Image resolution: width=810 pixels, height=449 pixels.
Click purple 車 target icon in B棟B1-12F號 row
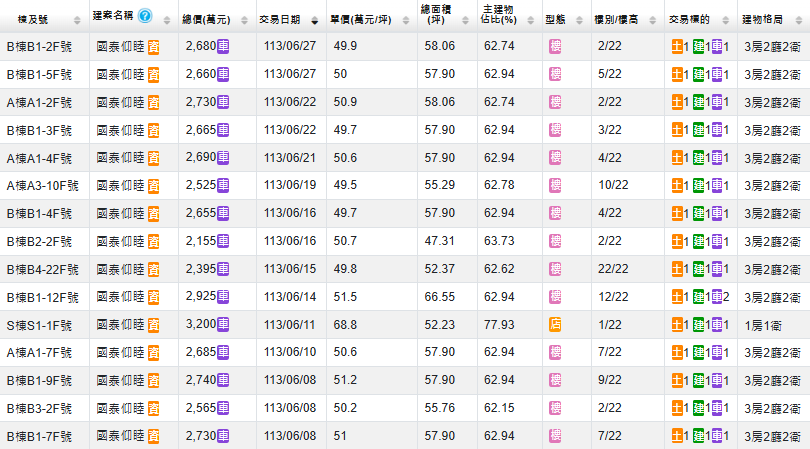click(717, 297)
